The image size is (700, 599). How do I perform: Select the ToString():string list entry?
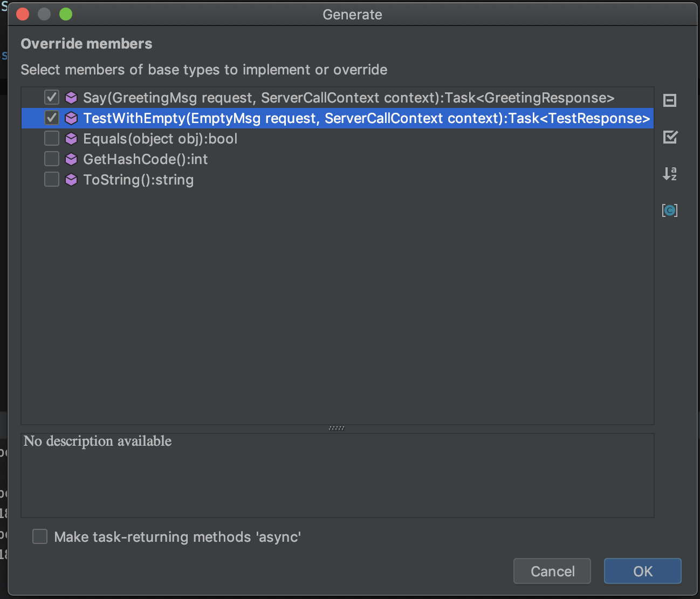139,180
